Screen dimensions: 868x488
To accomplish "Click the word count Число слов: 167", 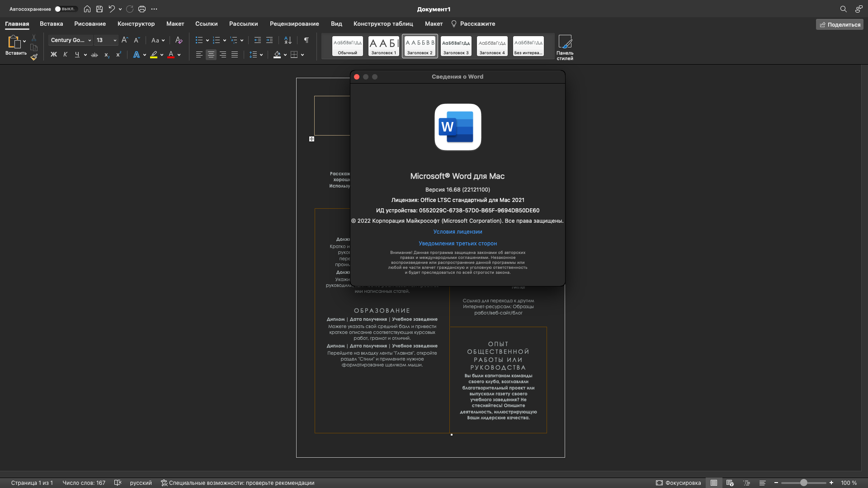I will point(84,483).
